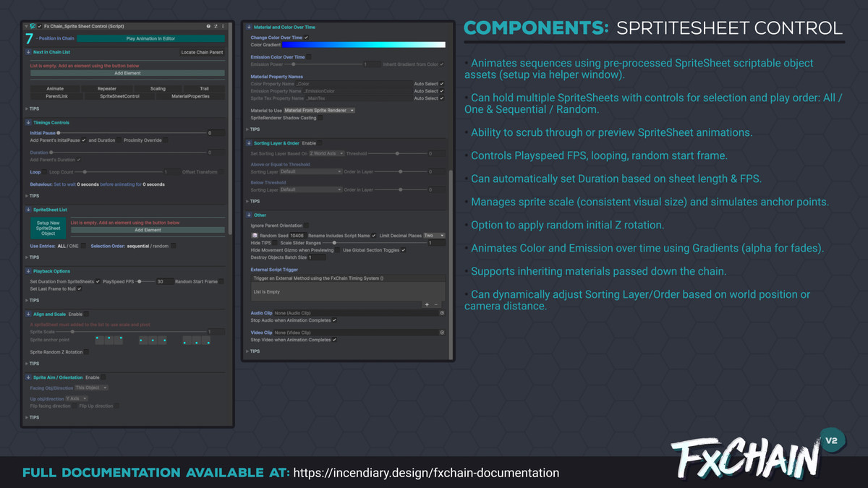Screen dimensions: 868x488
Task: Click the Locate Chain Parent button
Action: (x=202, y=52)
